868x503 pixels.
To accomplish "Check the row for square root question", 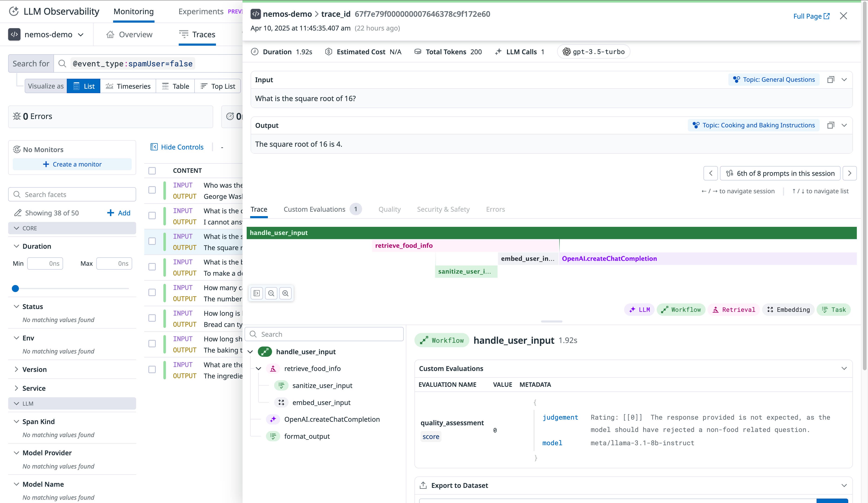I will click(x=152, y=242).
